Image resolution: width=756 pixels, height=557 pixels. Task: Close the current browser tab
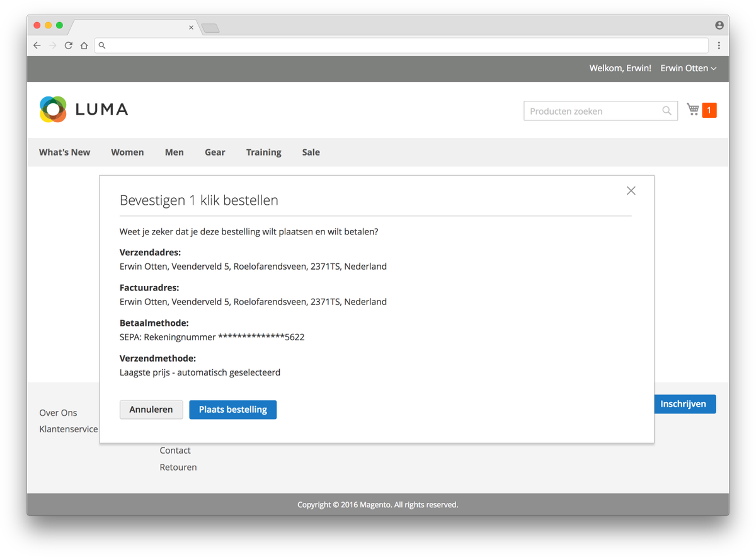(192, 28)
